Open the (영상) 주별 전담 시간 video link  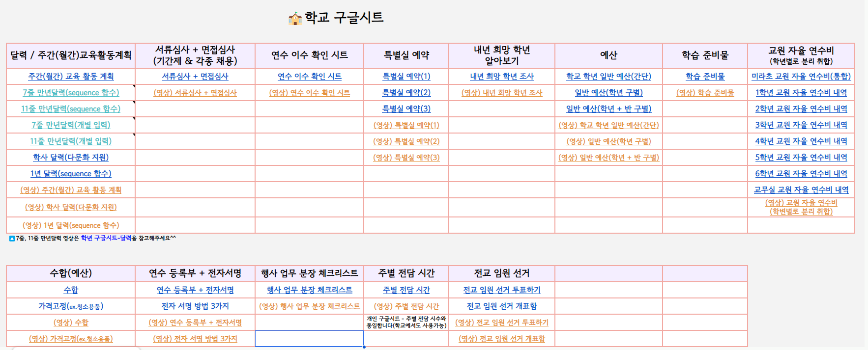406,306
